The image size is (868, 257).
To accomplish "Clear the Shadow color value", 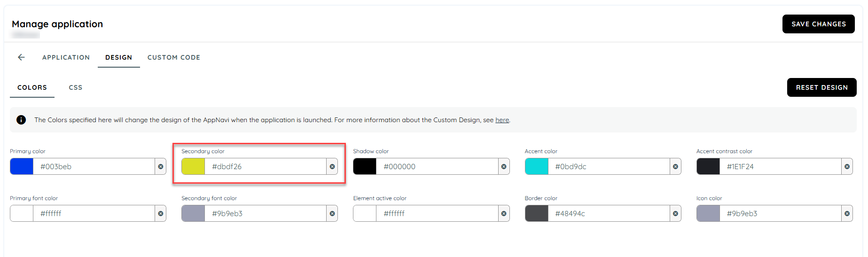I will [504, 167].
